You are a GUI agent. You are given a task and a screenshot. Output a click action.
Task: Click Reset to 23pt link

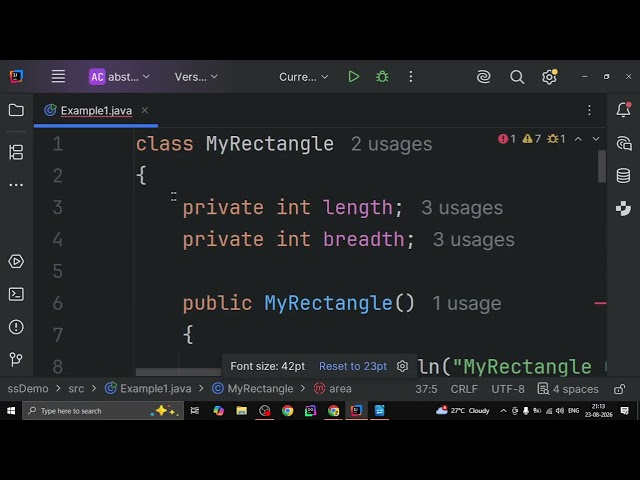[353, 366]
